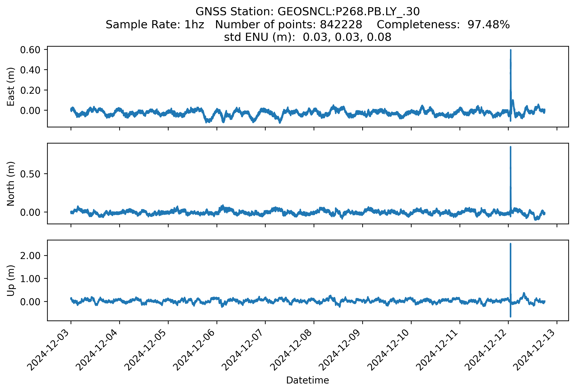Click the std ENU values line
Screen dimensions: 575x392
coord(307,37)
